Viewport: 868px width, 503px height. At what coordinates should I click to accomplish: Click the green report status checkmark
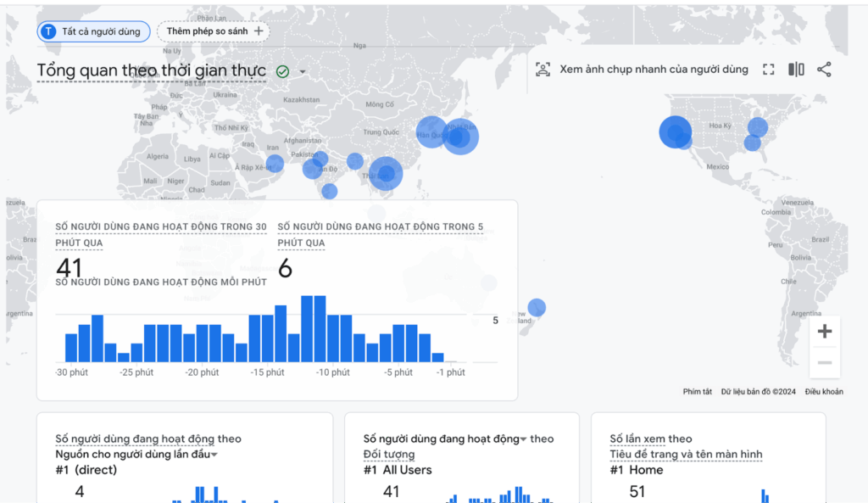click(282, 72)
